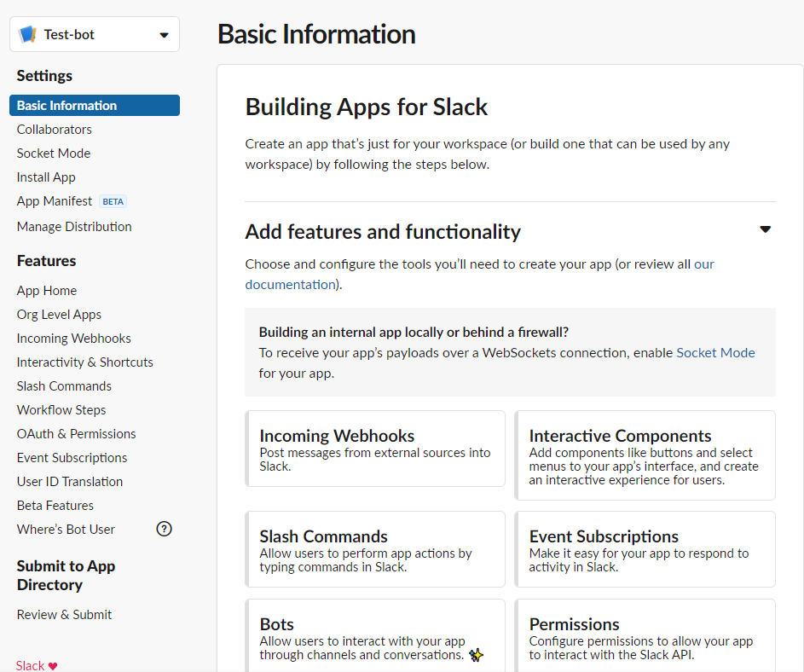Click Submit to App Directory header
The image size is (804, 672).
[67, 576]
